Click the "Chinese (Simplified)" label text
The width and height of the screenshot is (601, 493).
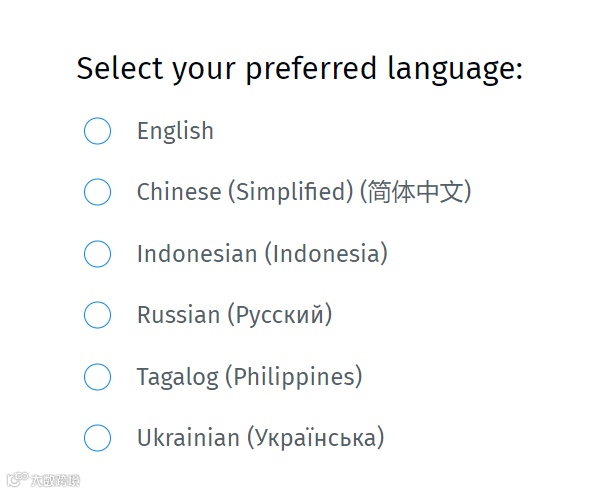[x=245, y=192]
